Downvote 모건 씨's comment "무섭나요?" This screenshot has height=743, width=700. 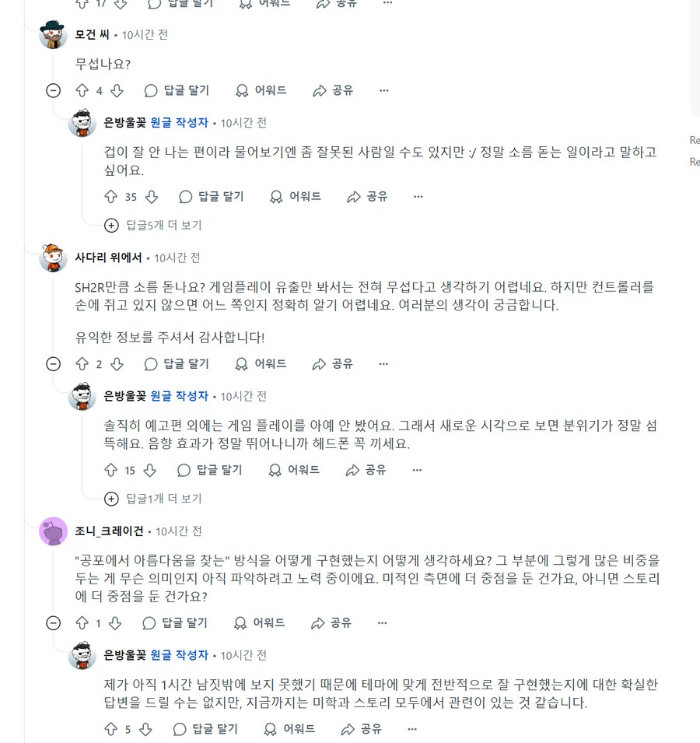pos(117,91)
